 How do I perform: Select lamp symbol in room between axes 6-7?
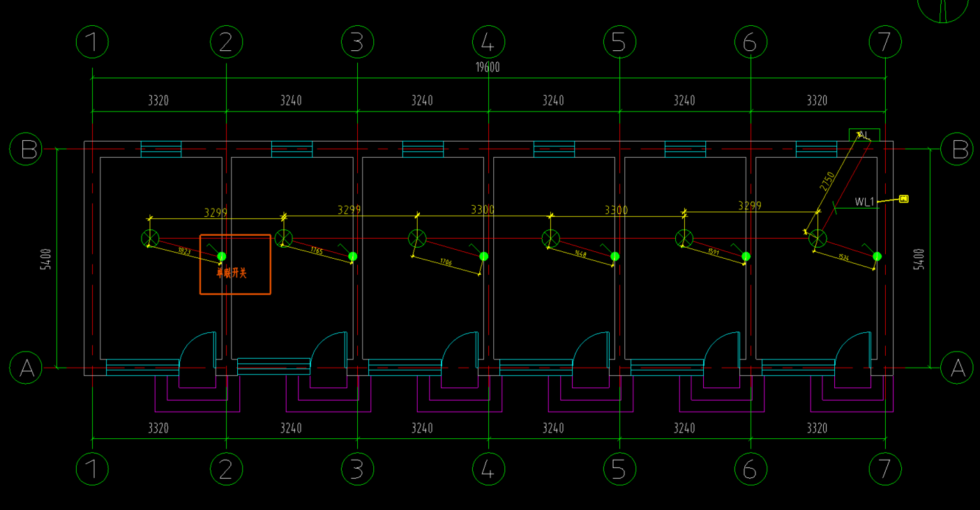click(817, 239)
